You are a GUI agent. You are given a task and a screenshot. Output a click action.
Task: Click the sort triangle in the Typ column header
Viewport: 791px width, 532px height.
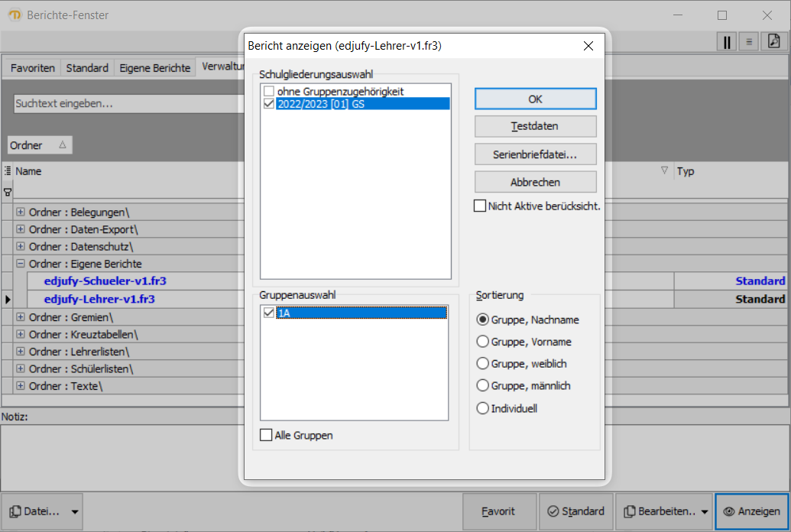click(x=664, y=170)
